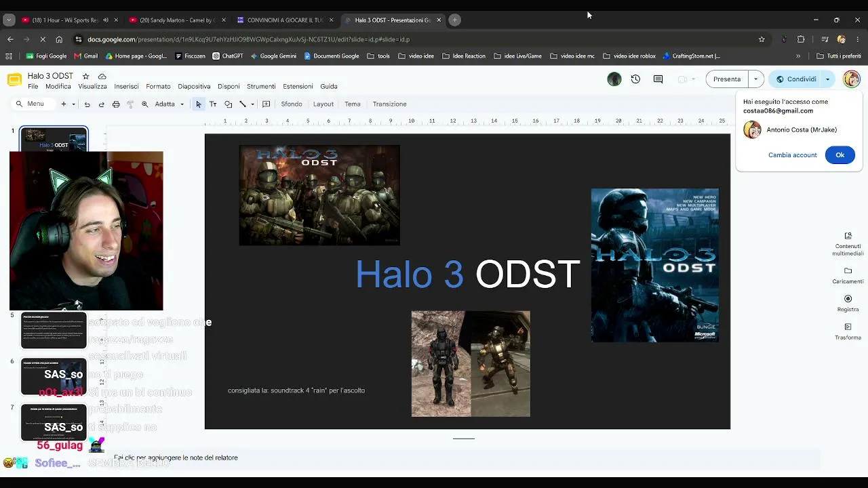Image resolution: width=868 pixels, height=488 pixels.
Task: Open the Condividi options dropdown arrow
Action: [827, 79]
